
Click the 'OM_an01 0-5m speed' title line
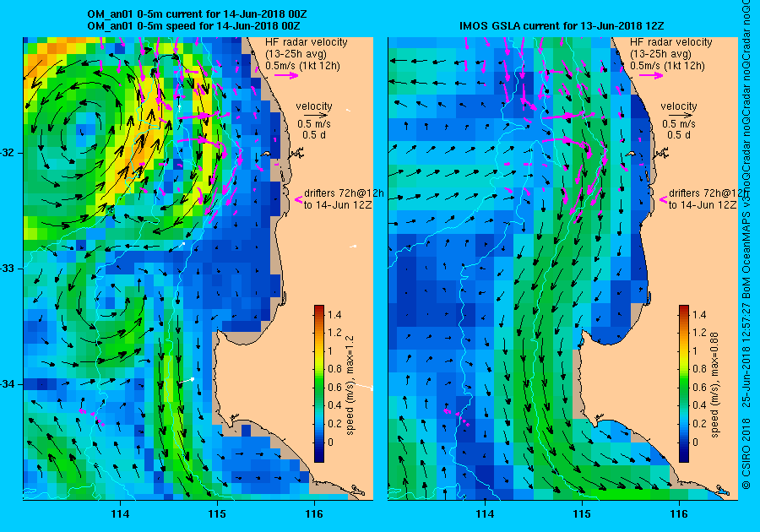(142, 25)
